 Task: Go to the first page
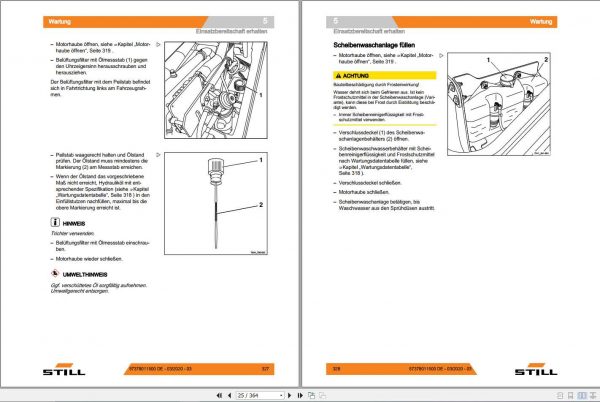219,395
